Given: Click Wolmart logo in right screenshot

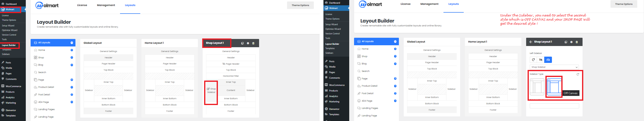Looking at the screenshot, I should coord(370,4).
